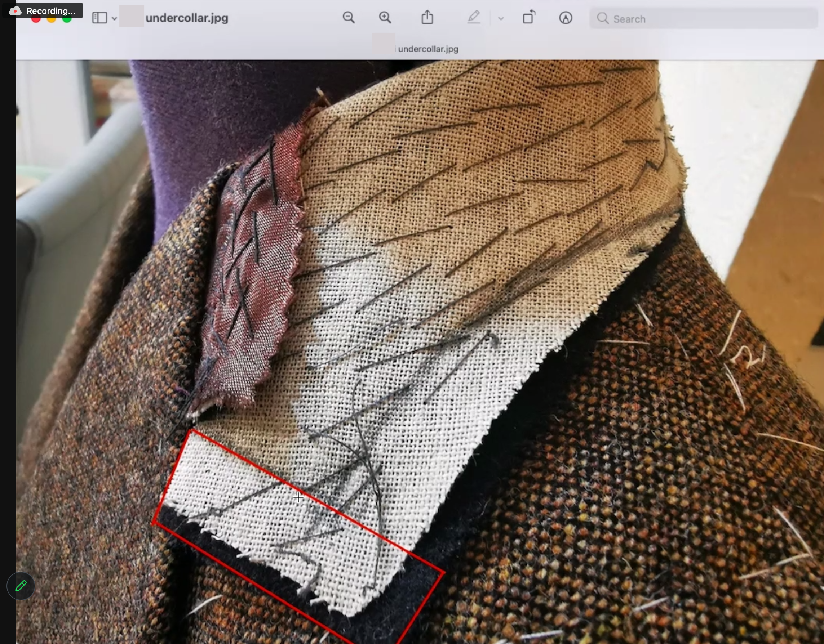Open the sidebar view options chevron
The image size is (824, 644).
(x=114, y=18)
